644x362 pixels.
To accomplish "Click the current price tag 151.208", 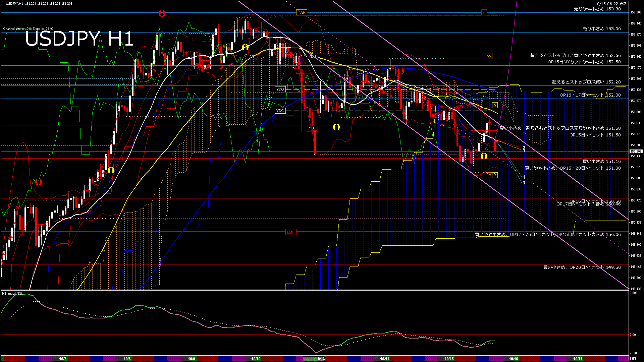I will (x=636, y=152).
